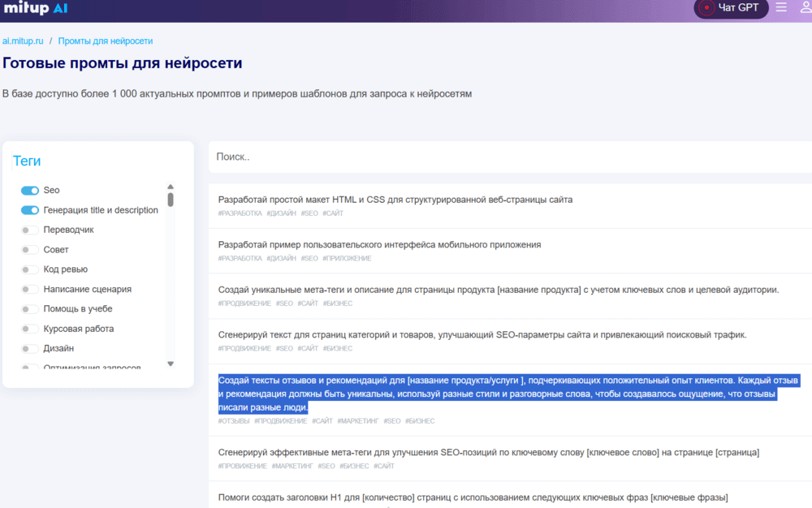Enable the Совет tag toggle
This screenshot has height=508, width=812.
[29, 250]
